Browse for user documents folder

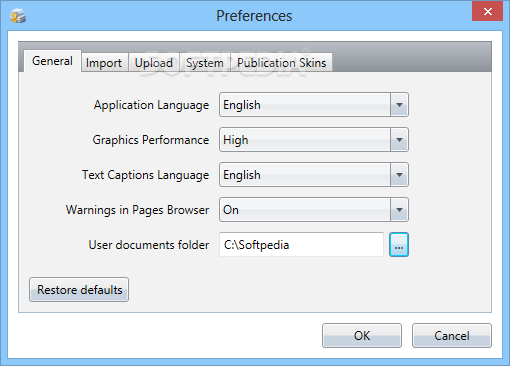tap(399, 245)
